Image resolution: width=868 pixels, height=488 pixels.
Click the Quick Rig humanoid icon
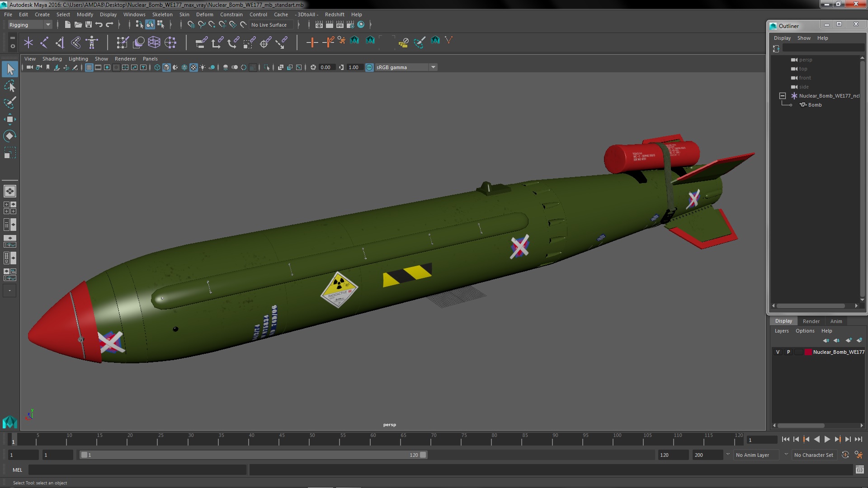92,42
